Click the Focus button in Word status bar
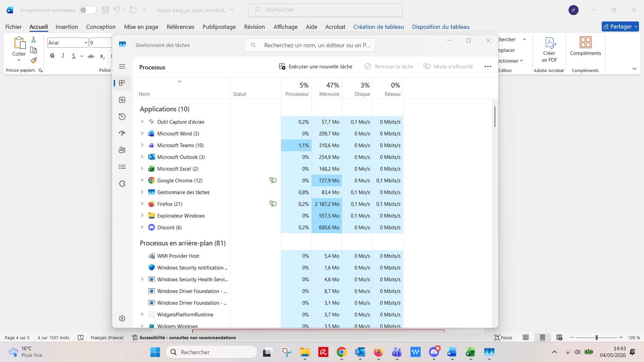644x362 pixels. (x=503, y=338)
